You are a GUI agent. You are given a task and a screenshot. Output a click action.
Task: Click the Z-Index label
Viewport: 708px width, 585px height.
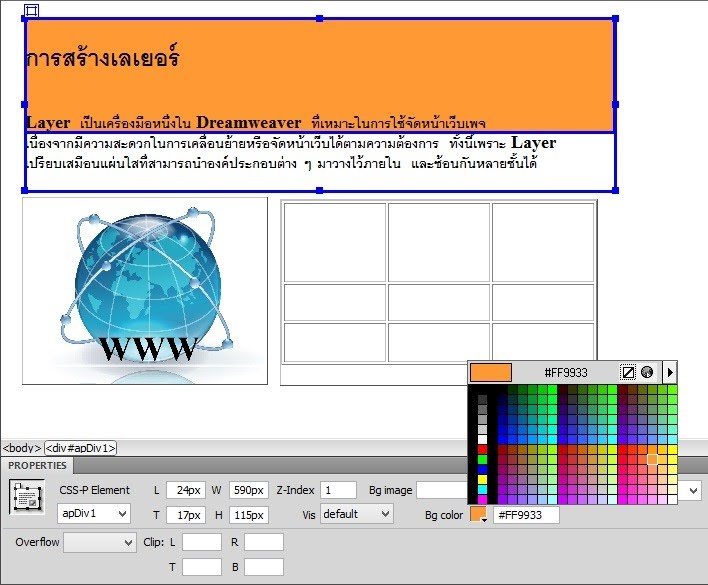tap(295, 490)
